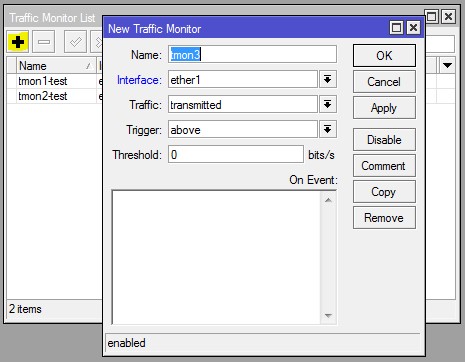Click the checkmark enable icon in list toolbar
The width and height of the screenshot is (465, 362).
[75, 42]
